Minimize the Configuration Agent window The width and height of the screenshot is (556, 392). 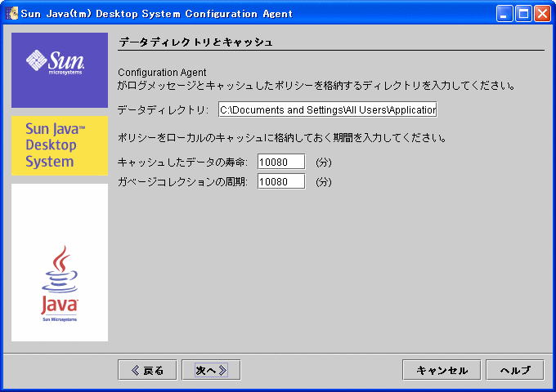(504, 14)
